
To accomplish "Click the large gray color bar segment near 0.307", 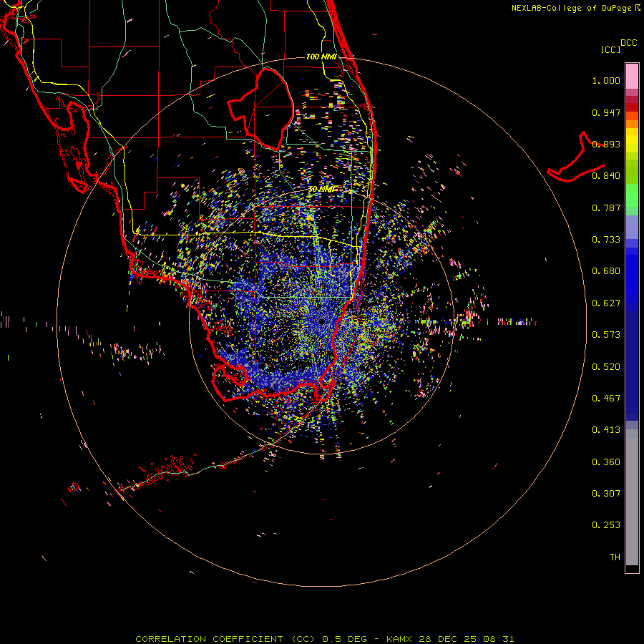I will 632,497.
